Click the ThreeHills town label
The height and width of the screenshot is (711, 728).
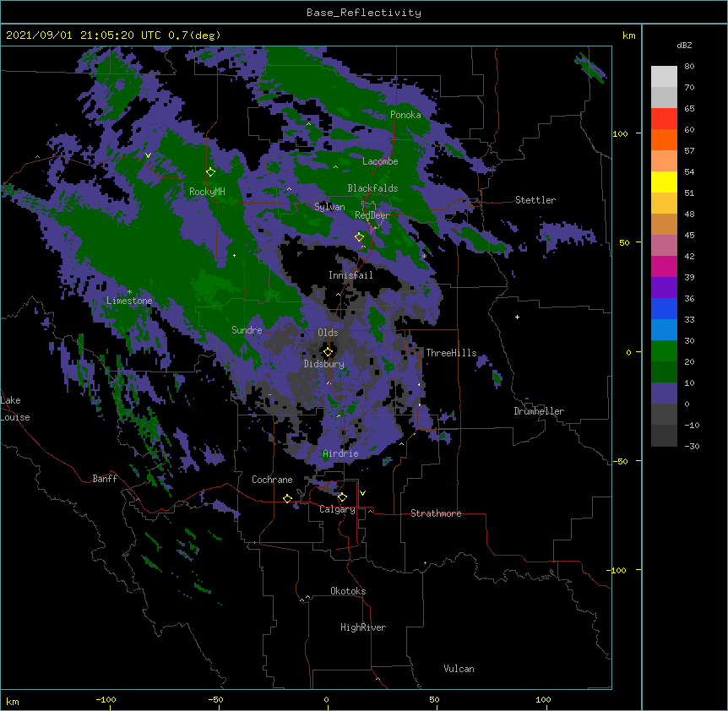tap(451, 353)
